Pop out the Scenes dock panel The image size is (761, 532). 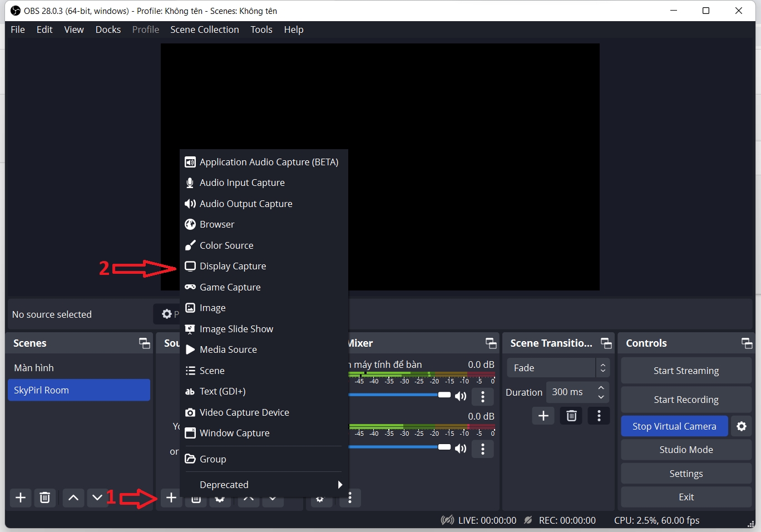point(145,343)
